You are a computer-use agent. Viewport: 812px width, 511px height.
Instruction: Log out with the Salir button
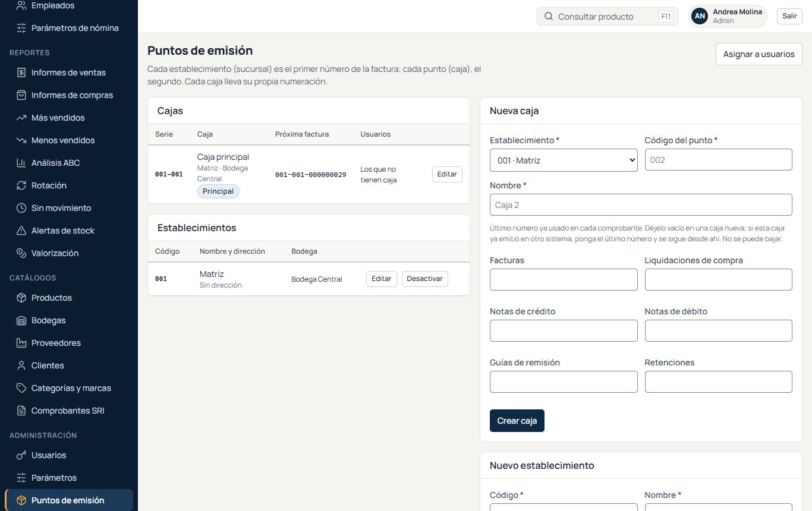[789, 16]
